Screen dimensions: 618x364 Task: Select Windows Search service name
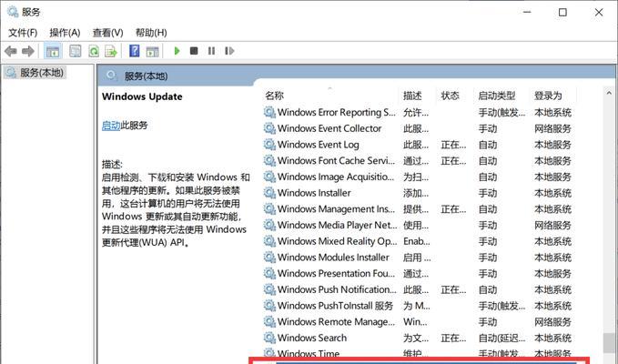tap(312, 338)
